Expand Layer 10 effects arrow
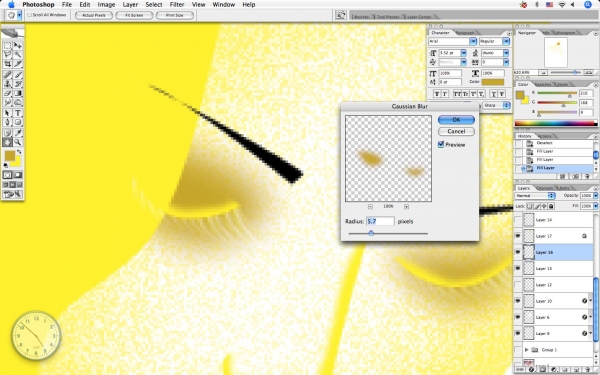The image size is (600, 375). 591,301
